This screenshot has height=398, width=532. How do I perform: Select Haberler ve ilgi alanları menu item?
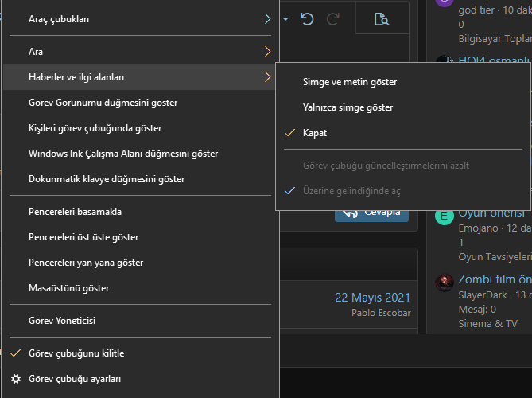[141, 77]
